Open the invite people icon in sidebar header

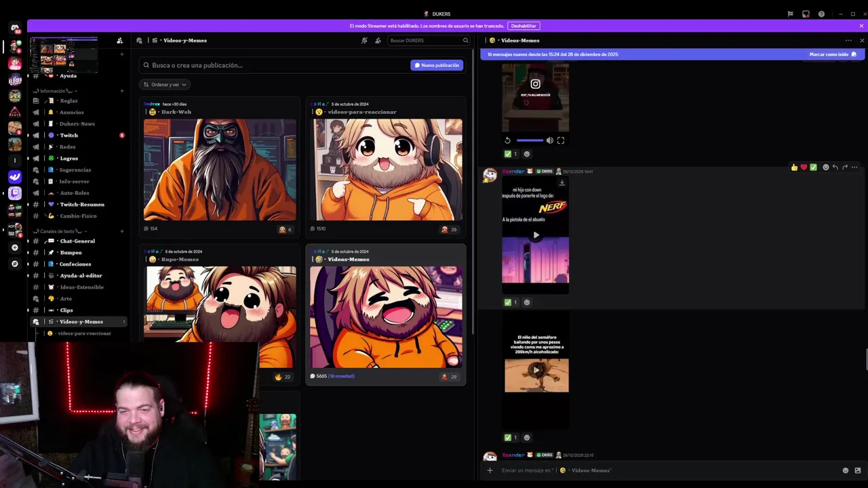119,41
